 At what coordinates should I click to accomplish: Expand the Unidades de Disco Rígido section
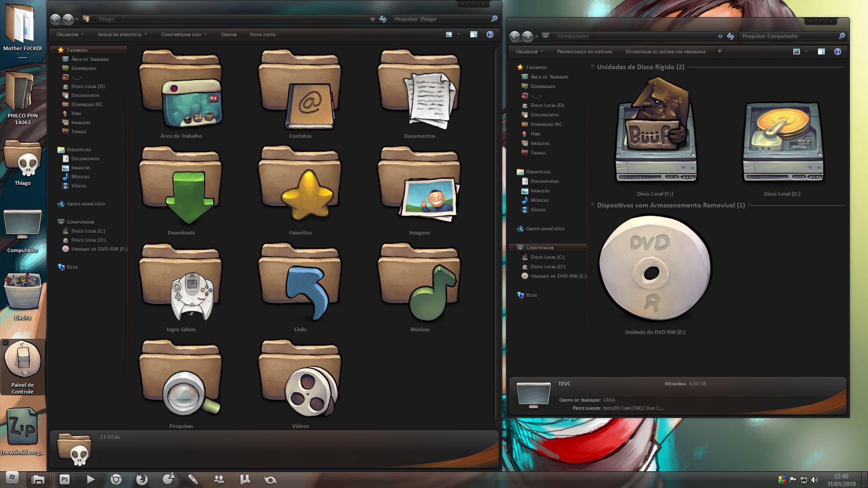[x=591, y=67]
